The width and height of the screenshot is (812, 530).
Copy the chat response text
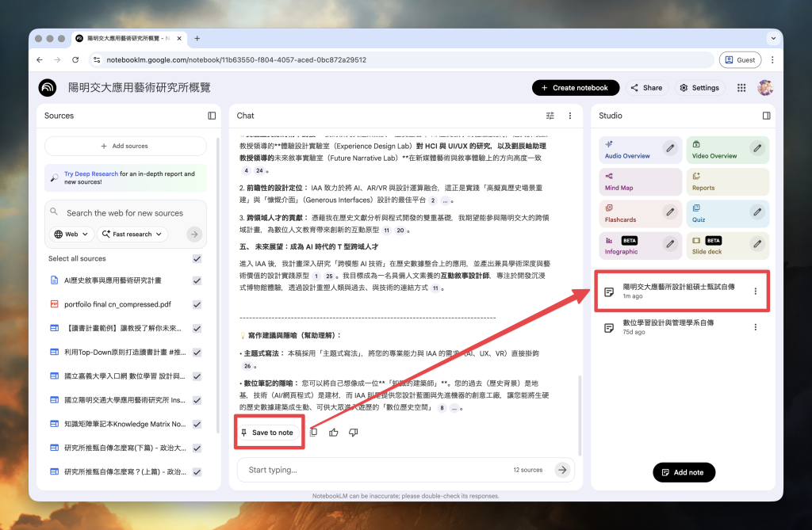point(313,432)
